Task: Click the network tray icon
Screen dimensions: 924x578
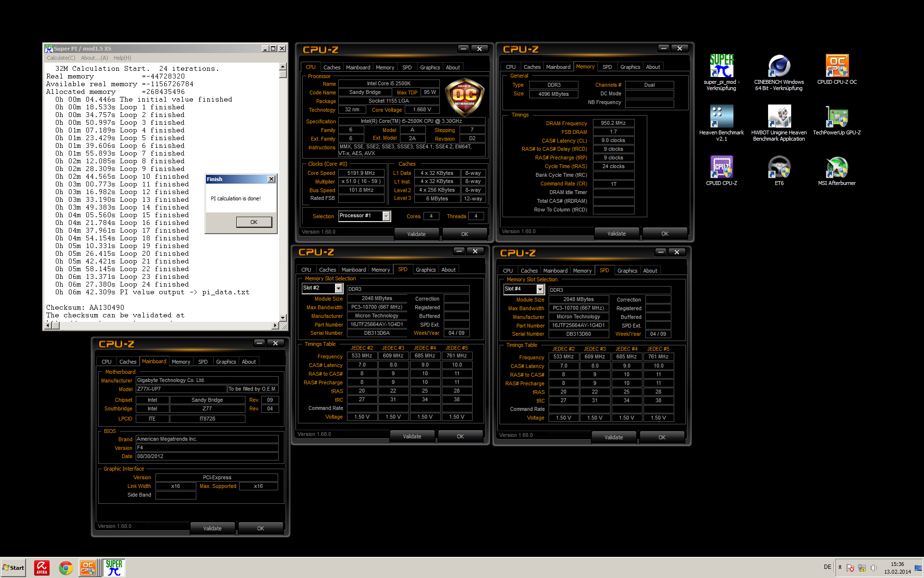Action: 861,568
